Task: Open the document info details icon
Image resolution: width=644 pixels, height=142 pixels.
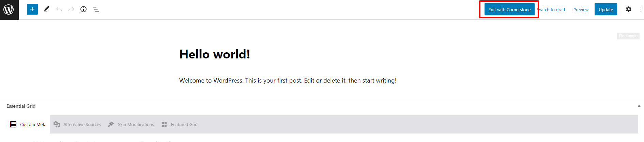Action: pyautogui.click(x=83, y=9)
